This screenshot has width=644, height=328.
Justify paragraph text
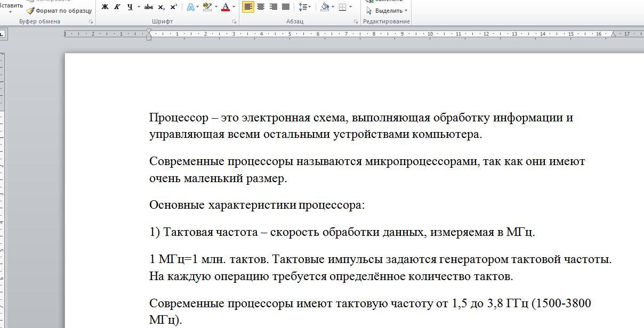point(286,7)
